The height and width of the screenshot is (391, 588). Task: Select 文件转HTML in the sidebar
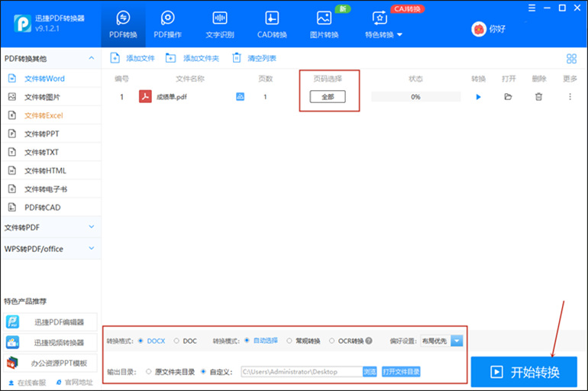pos(50,170)
